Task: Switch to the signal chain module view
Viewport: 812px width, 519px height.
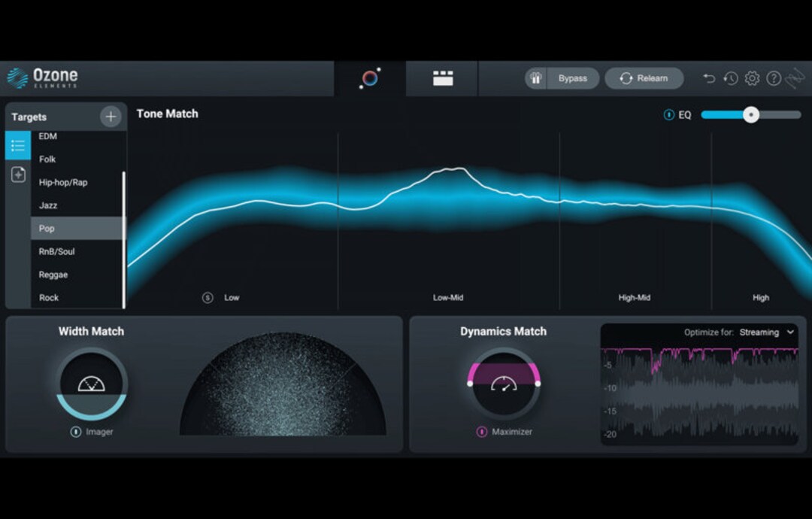Action: (x=441, y=78)
